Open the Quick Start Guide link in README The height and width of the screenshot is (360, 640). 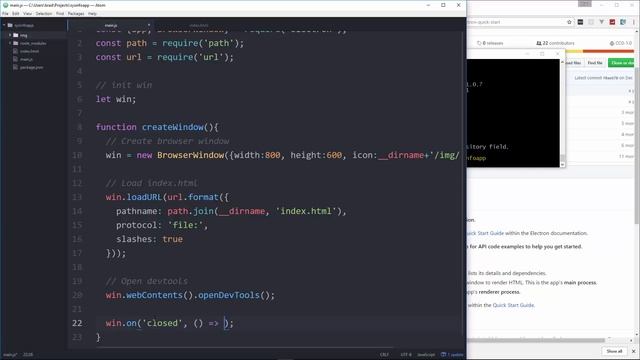(x=486, y=233)
